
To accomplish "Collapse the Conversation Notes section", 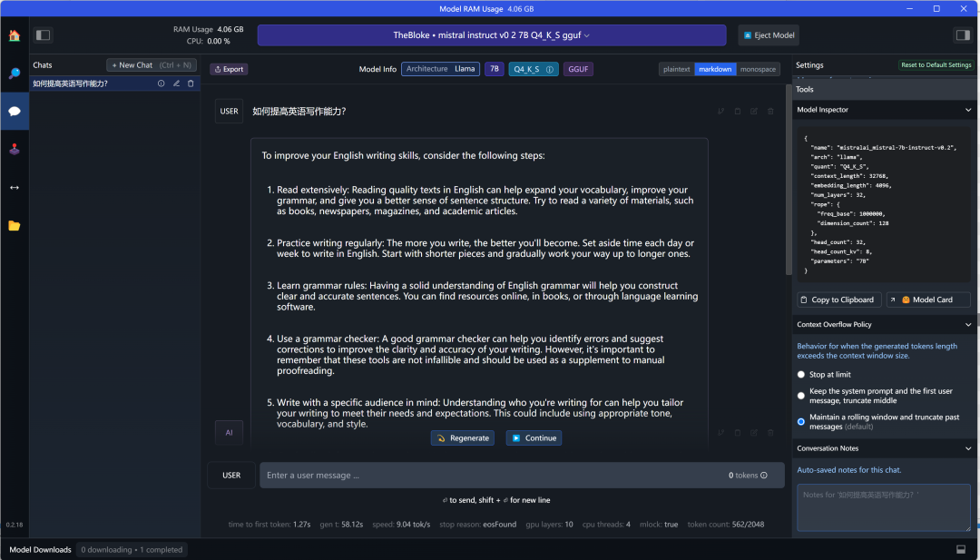I will click(x=968, y=448).
